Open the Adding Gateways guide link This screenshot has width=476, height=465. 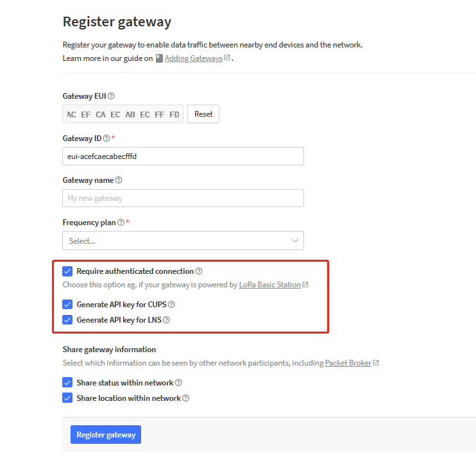[193, 58]
